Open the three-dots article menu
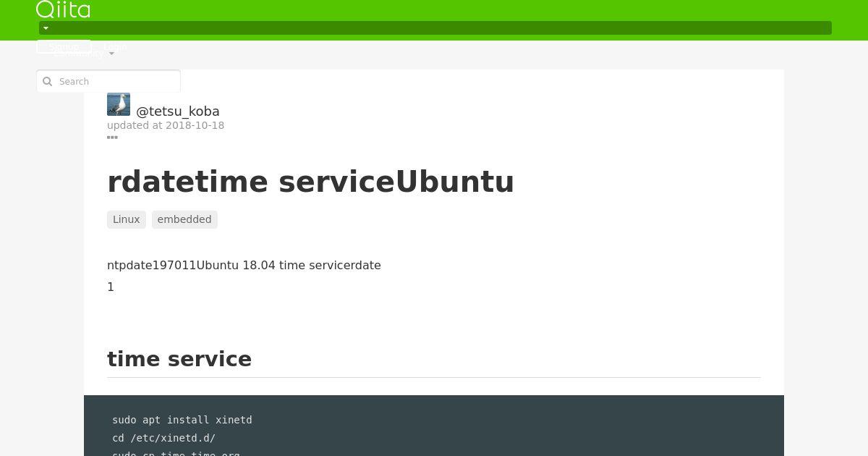Screen dimensions: 868x456 [x=112, y=137]
